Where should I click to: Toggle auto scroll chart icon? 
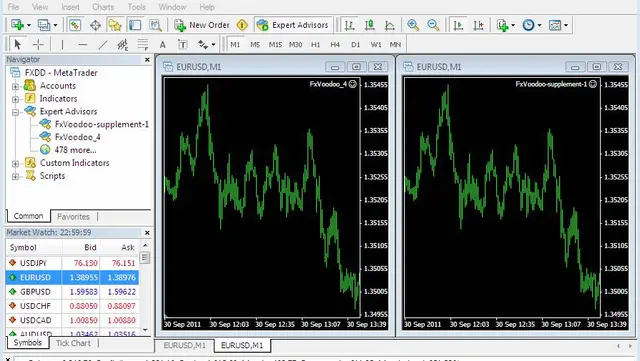(458, 25)
